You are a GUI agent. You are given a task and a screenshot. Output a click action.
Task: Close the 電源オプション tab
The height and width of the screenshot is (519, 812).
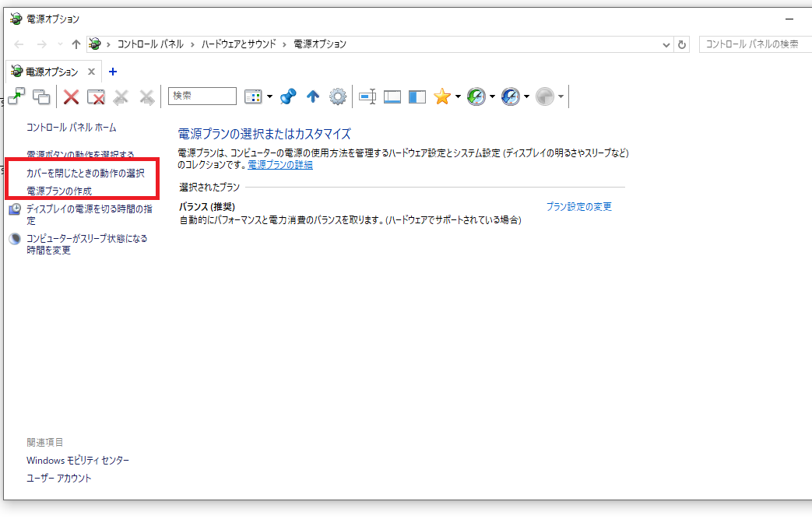click(x=91, y=72)
